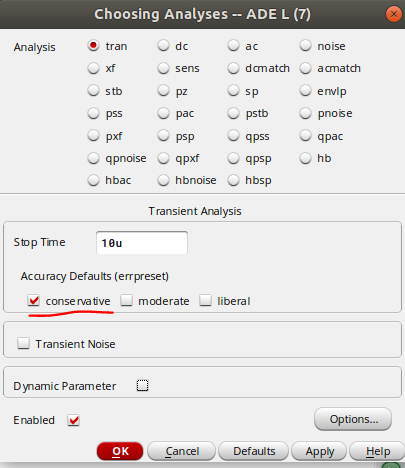Confirm with the red OK button
This screenshot has width=405, height=468.
tap(120, 451)
